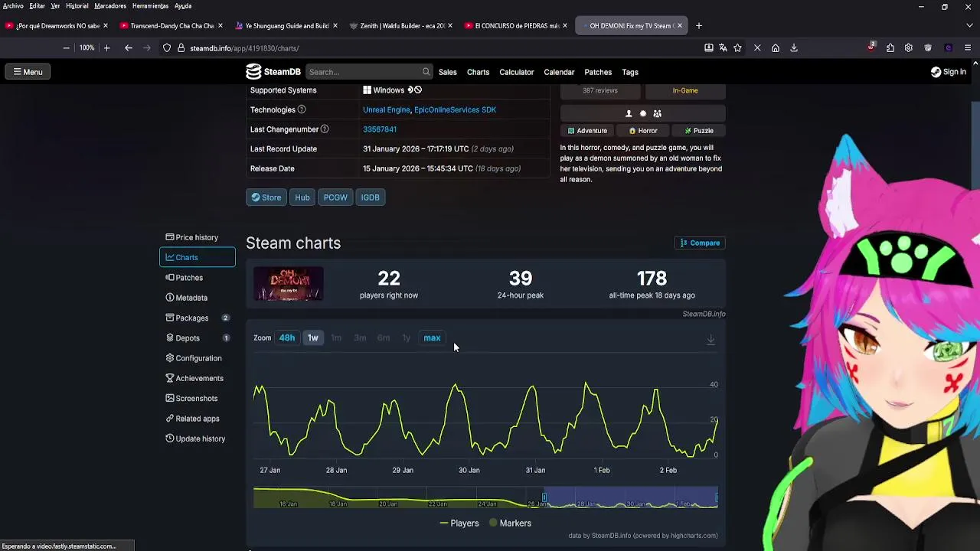The image size is (980, 551).
Task: Open Update history sidebar tab
Action: tap(197, 439)
